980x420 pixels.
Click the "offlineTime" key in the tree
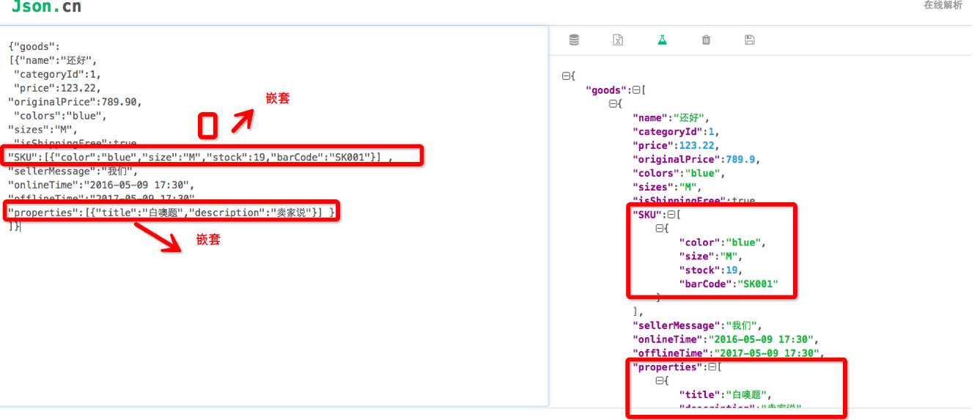click(671, 353)
